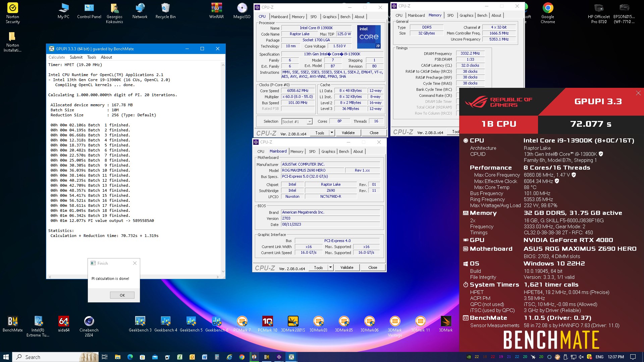
Task: Open the notification center icon
Action: point(633,357)
